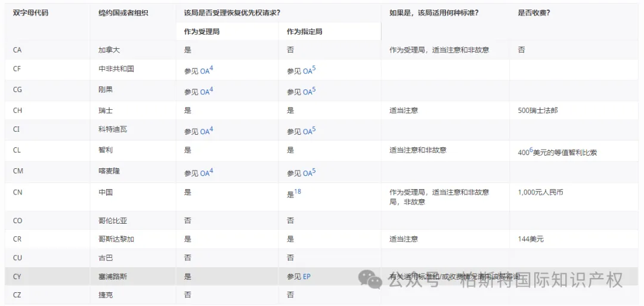The width and height of the screenshot is (644, 306).
Task: Click the country name 古巴
Action: point(105,258)
